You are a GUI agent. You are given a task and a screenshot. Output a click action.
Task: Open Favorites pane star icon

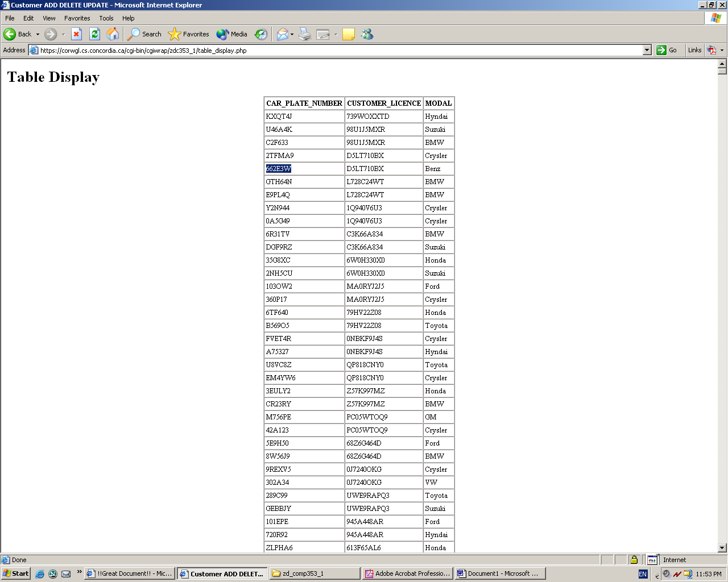[x=189, y=34]
